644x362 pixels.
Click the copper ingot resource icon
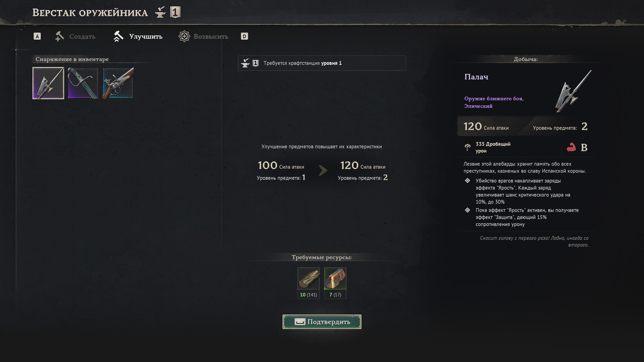(x=335, y=278)
